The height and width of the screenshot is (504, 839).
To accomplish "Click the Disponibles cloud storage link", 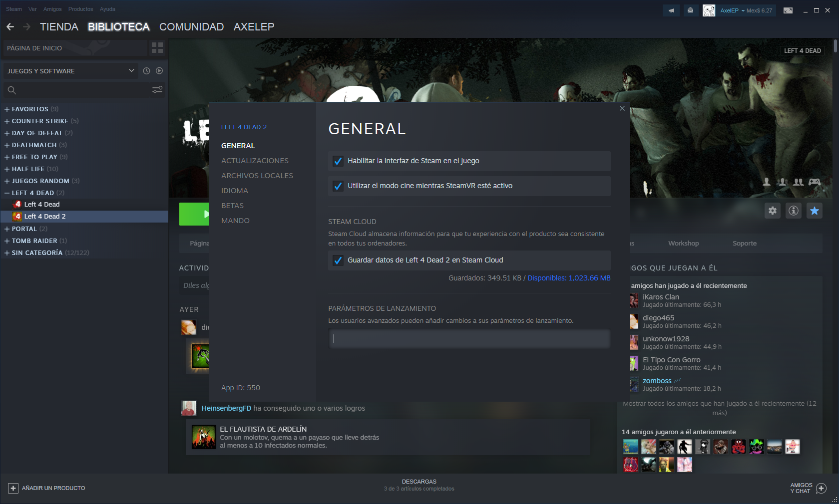I will (x=569, y=278).
